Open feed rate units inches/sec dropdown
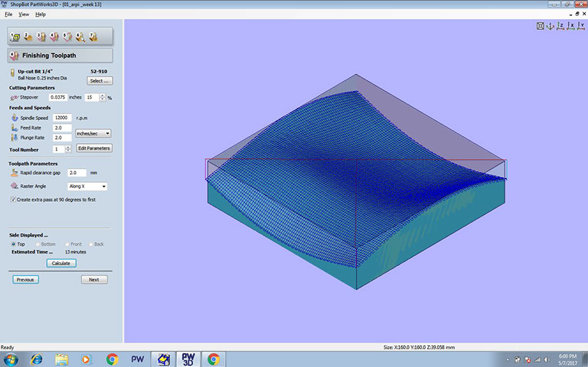The width and height of the screenshot is (588, 367). coord(93,134)
